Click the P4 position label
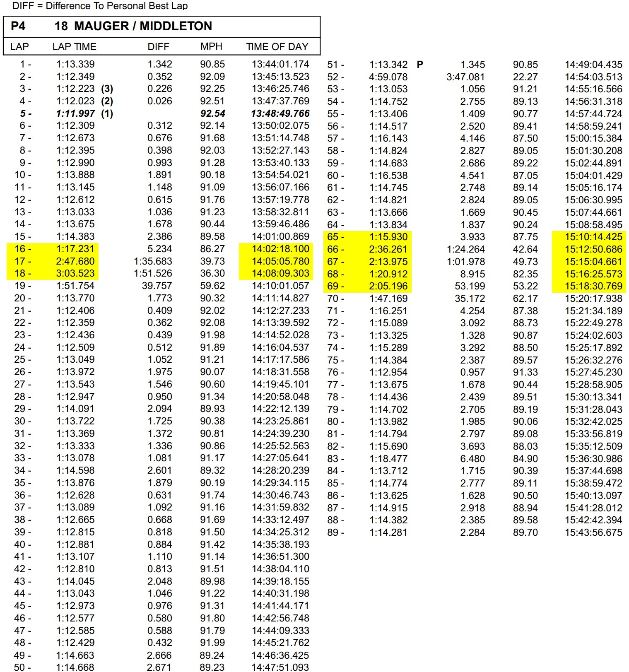 [x=18, y=26]
